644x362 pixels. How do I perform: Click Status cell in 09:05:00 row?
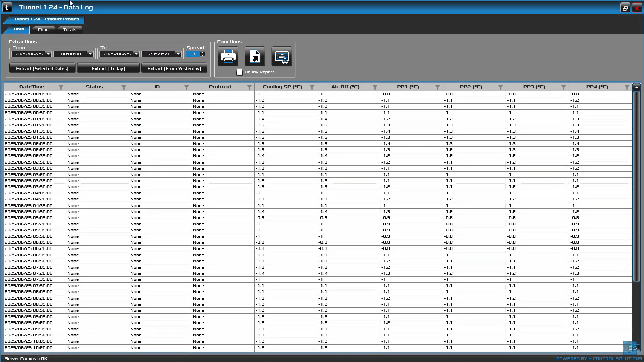point(97,317)
